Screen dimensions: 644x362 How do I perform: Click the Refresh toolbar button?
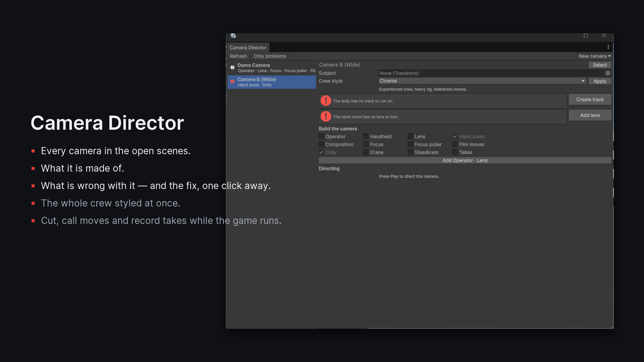click(x=238, y=56)
